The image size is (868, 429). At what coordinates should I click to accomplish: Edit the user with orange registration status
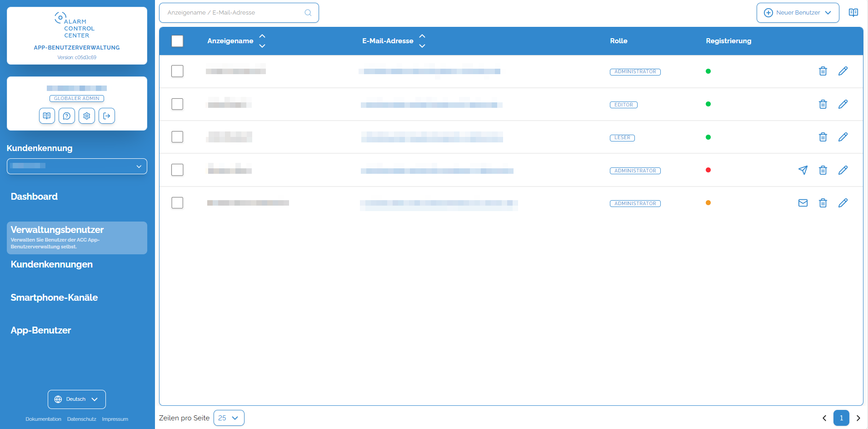coord(843,203)
